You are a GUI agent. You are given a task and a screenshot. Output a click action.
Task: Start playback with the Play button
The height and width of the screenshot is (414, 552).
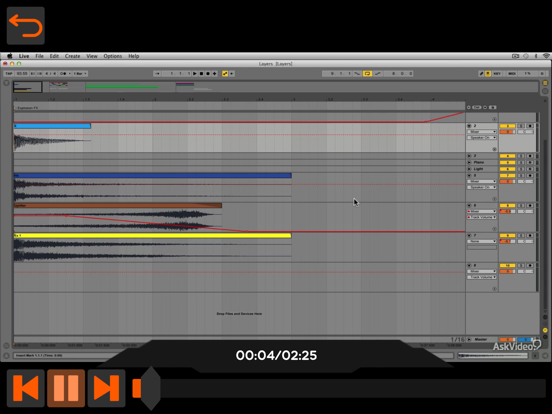[195, 74]
